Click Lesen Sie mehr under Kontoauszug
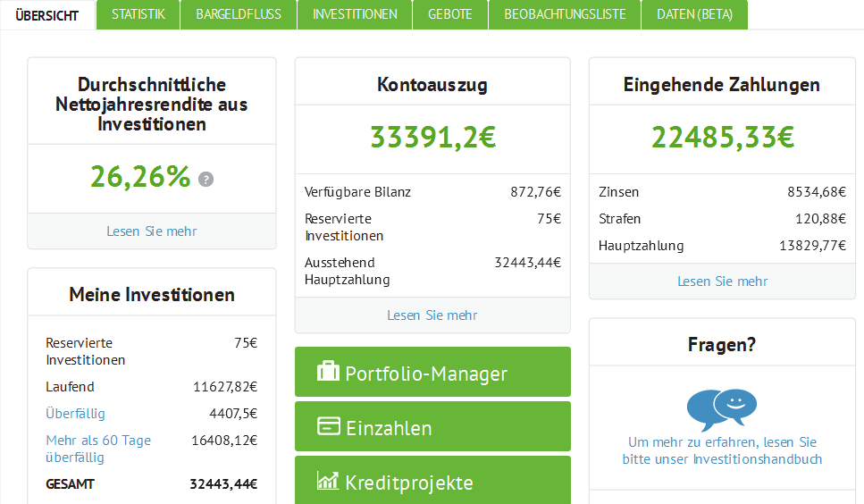 click(x=432, y=315)
